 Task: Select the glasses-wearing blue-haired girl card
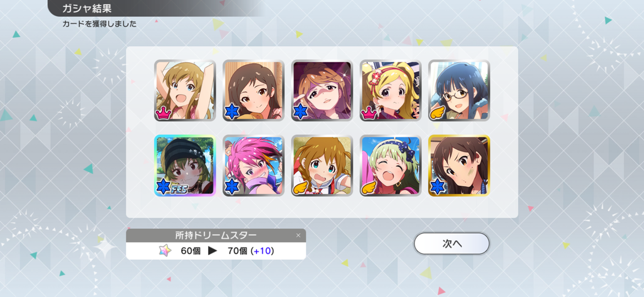tap(459, 91)
